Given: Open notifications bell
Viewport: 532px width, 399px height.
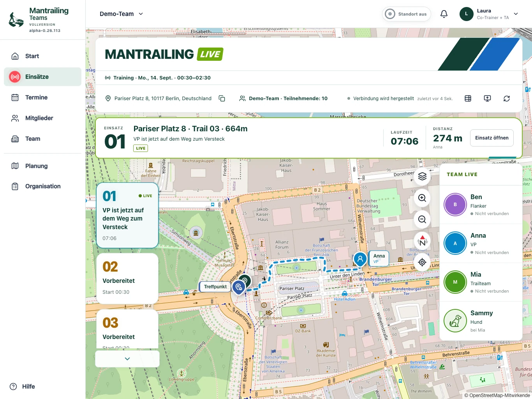Looking at the screenshot, I should [x=444, y=14].
